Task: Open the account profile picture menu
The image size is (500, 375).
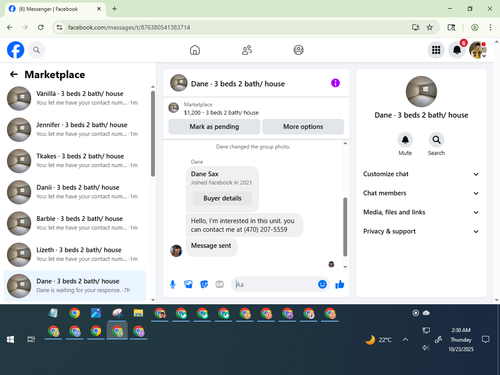Action: 478,50
